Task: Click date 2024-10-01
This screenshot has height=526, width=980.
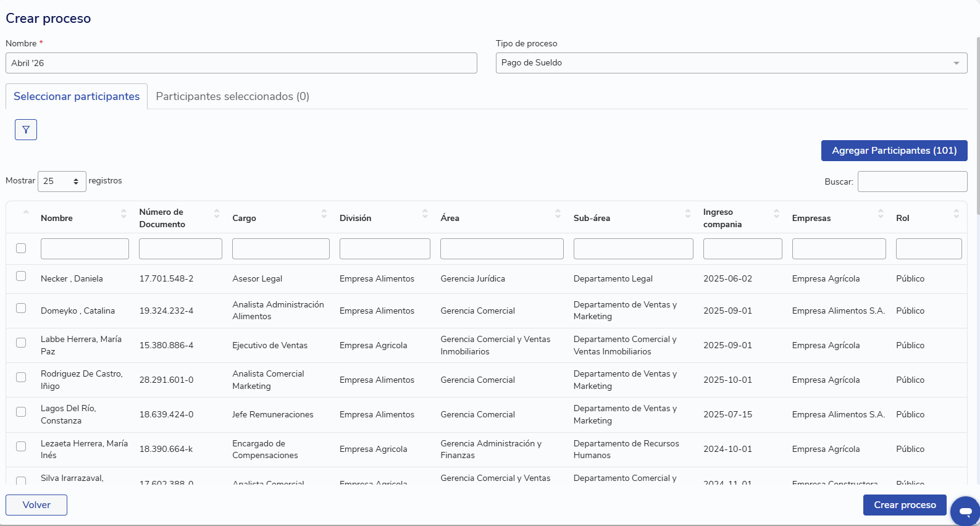Action: tap(727, 449)
